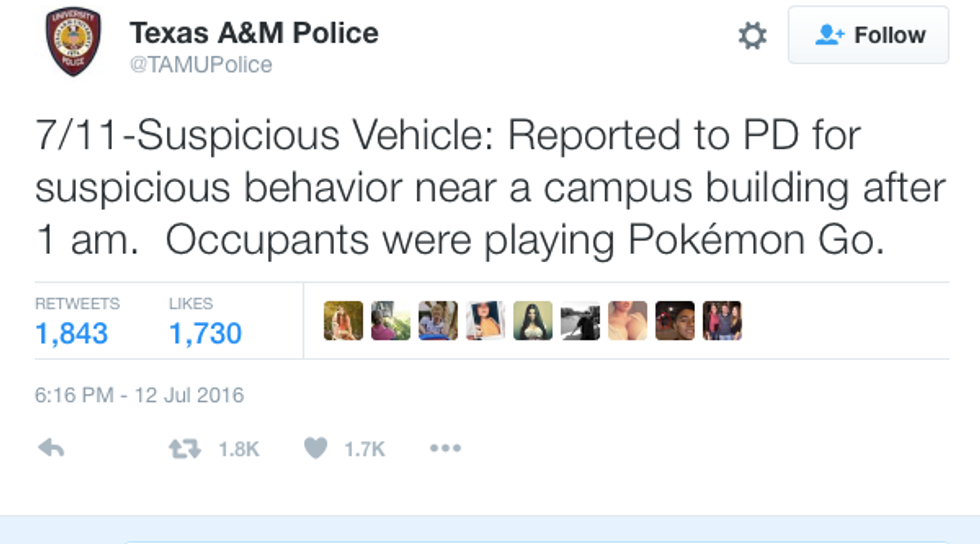Open the Texas A&M Police profile name

click(254, 33)
